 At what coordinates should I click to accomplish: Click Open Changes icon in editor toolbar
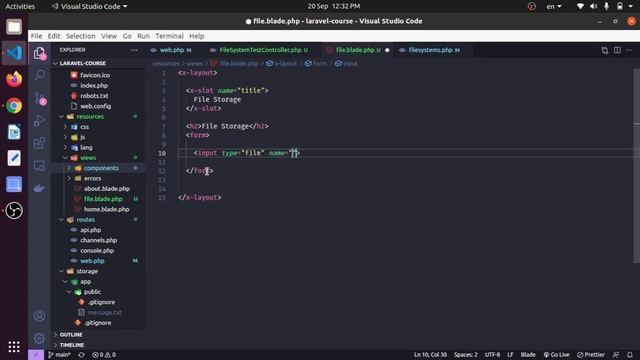tap(604, 50)
